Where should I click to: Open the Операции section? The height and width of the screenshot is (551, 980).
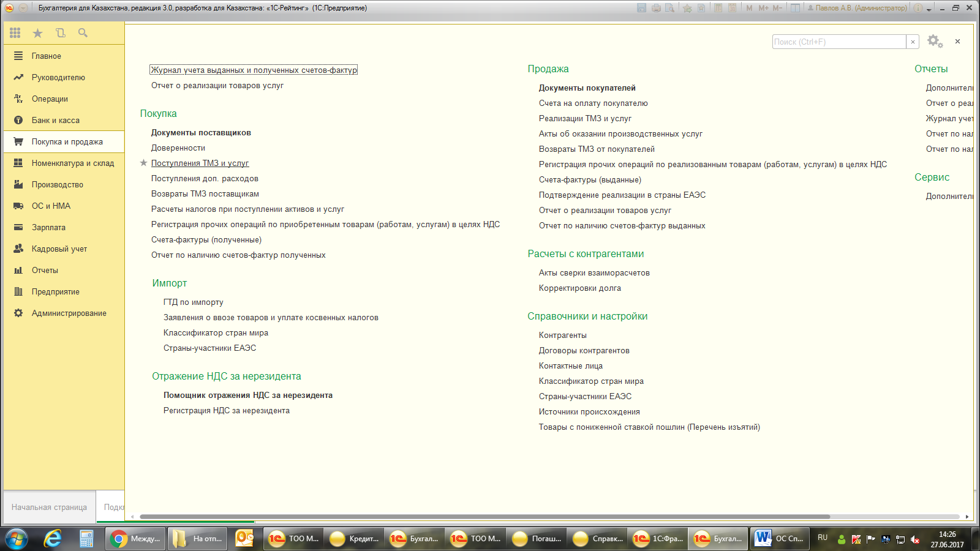[x=64, y=99]
